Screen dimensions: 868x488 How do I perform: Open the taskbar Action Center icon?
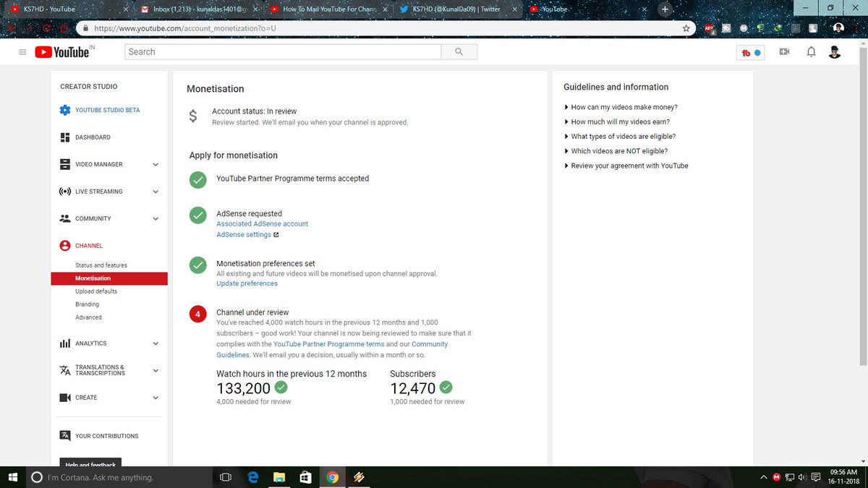click(816, 477)
